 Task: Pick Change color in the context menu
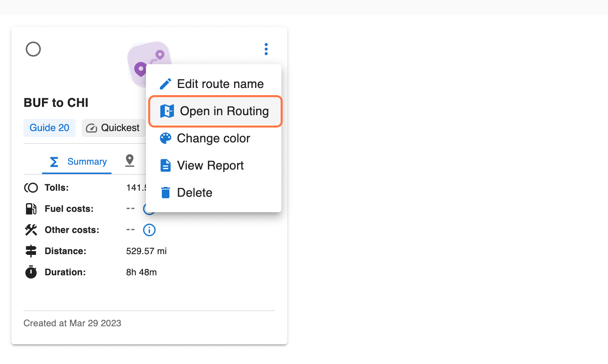[x=214, y=138]
